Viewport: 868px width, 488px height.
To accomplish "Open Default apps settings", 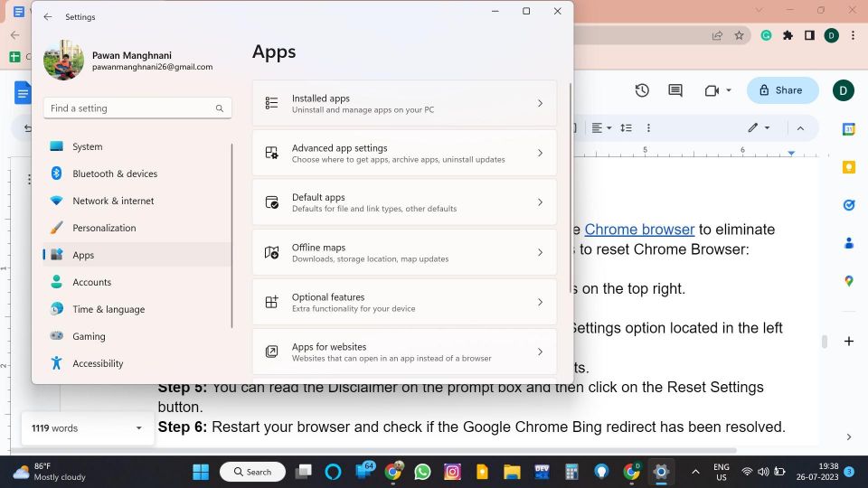I will [x=404, y=202].
